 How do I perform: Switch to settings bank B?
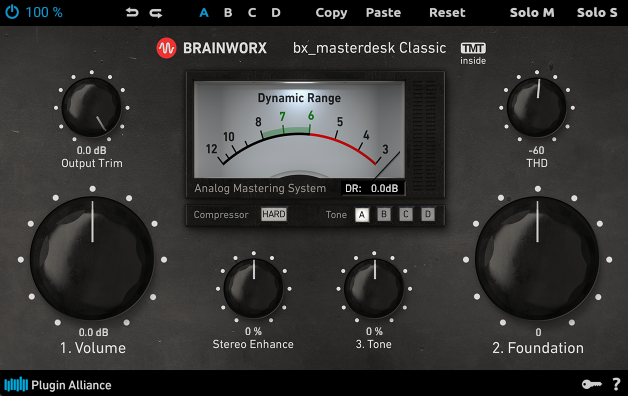(x=228, y=13)
